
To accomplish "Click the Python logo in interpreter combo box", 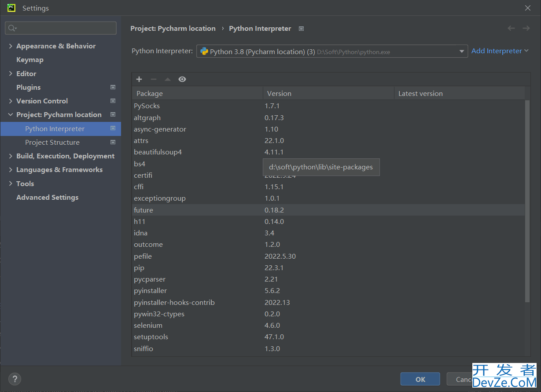I will (x=204, y=51).
